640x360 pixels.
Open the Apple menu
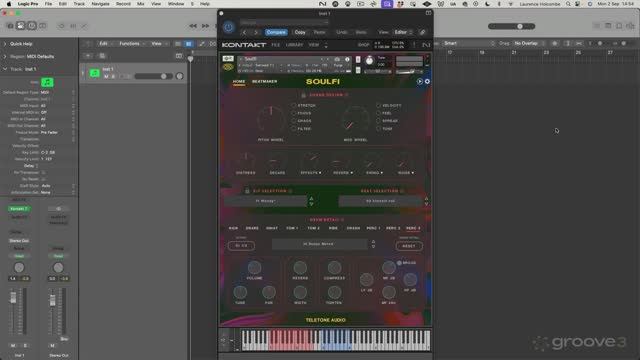click(x=9, y=4)
